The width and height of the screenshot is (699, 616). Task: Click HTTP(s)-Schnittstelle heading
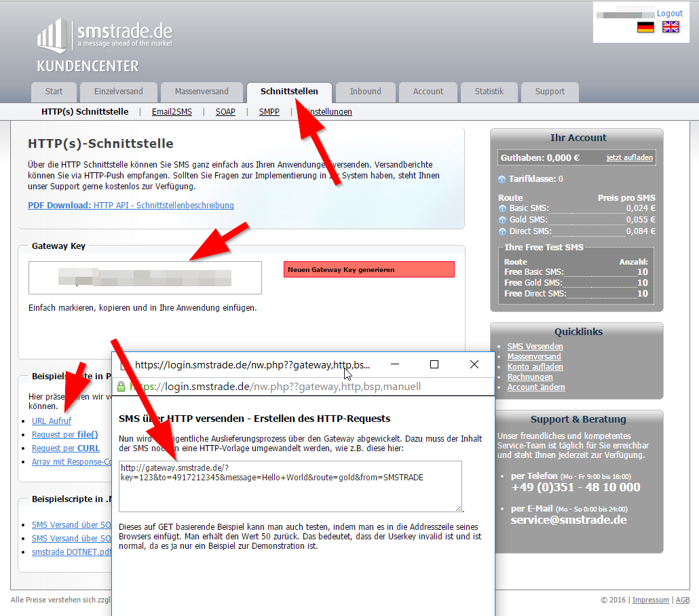coord(100,144)
